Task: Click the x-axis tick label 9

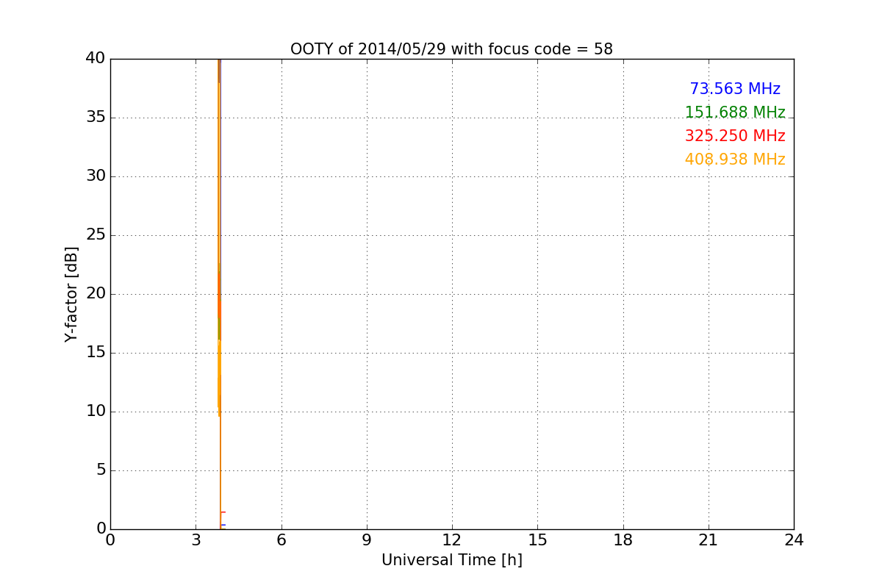Action: (x=367, y=540)
